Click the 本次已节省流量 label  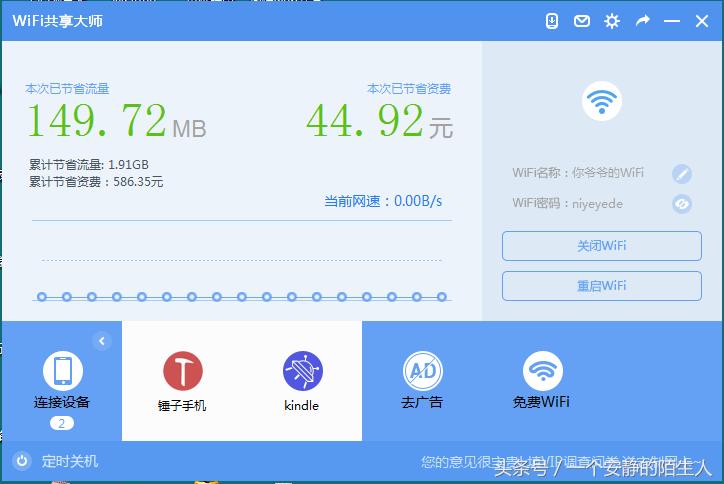[x=67, y=89]
